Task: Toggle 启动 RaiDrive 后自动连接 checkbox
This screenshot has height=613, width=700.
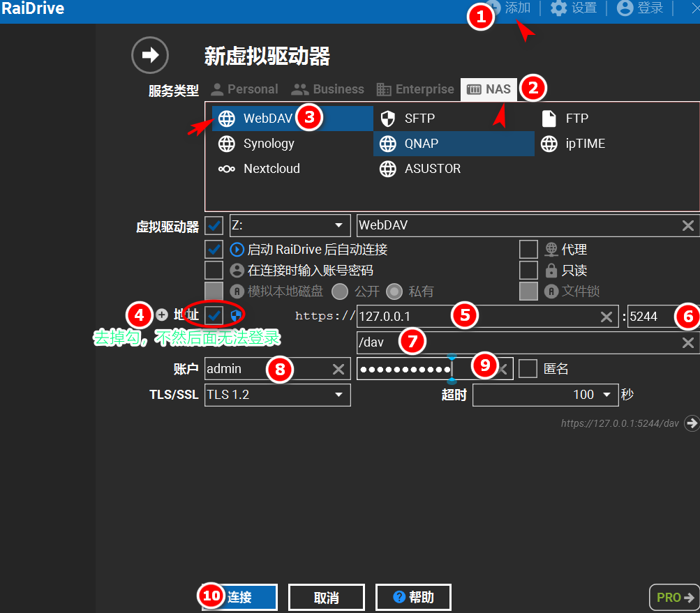Action: click(214, 250)
